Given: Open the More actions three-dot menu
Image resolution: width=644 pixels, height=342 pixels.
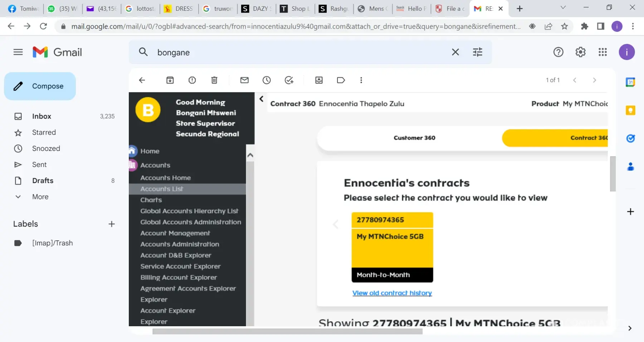Looking at the screenshot, I should coord(361,80).
